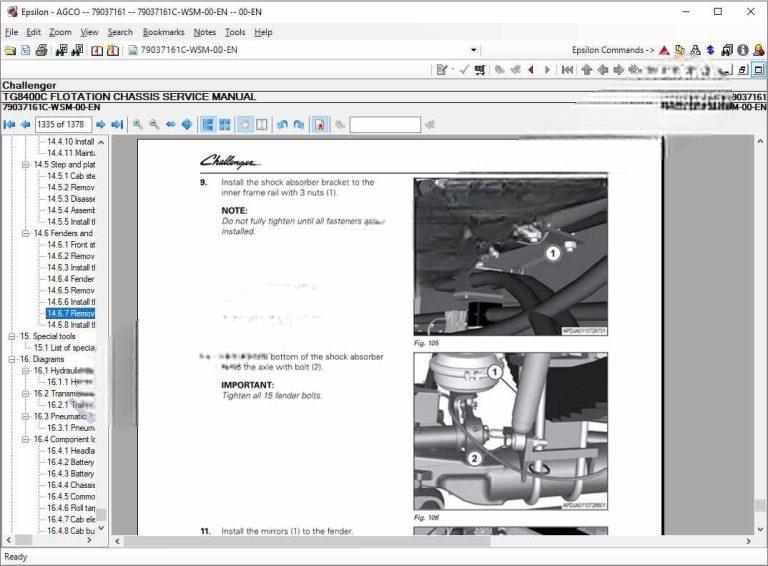Click the document's vertical scrollbar down arrow
Viewport: 768px width, 566px height.
760,529
